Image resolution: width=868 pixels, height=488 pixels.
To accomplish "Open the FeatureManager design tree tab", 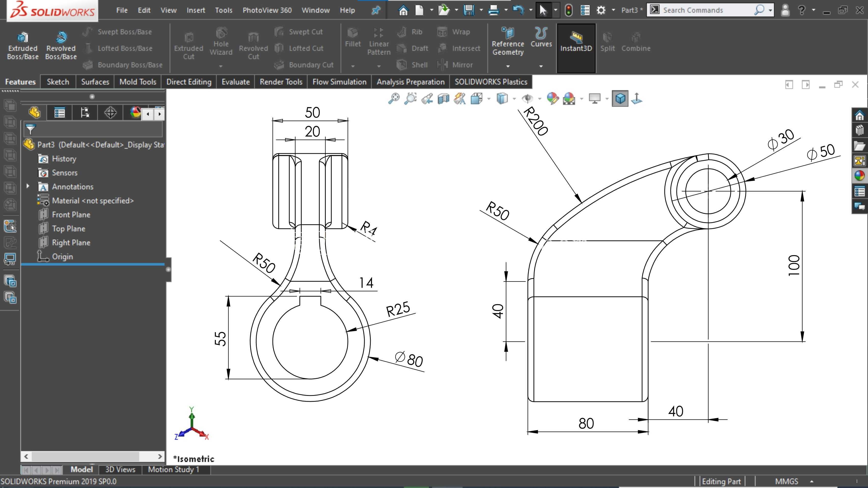I will coord(34,113).
